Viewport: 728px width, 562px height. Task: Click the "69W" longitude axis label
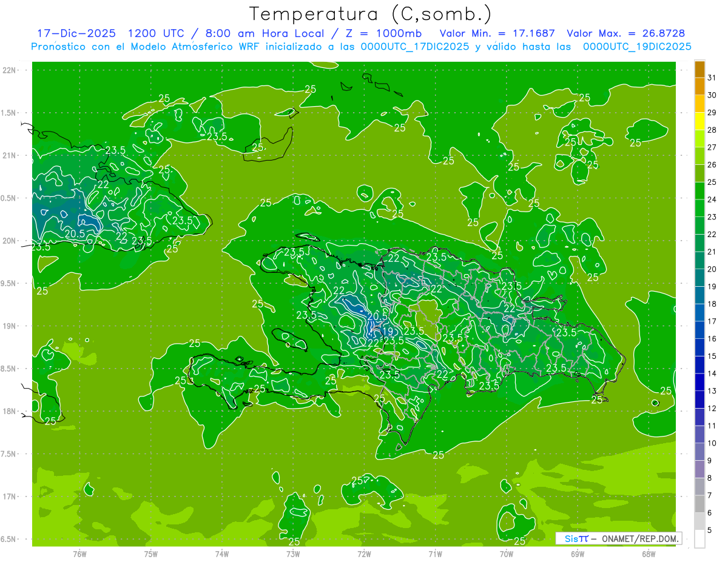(x=578, y=554)
